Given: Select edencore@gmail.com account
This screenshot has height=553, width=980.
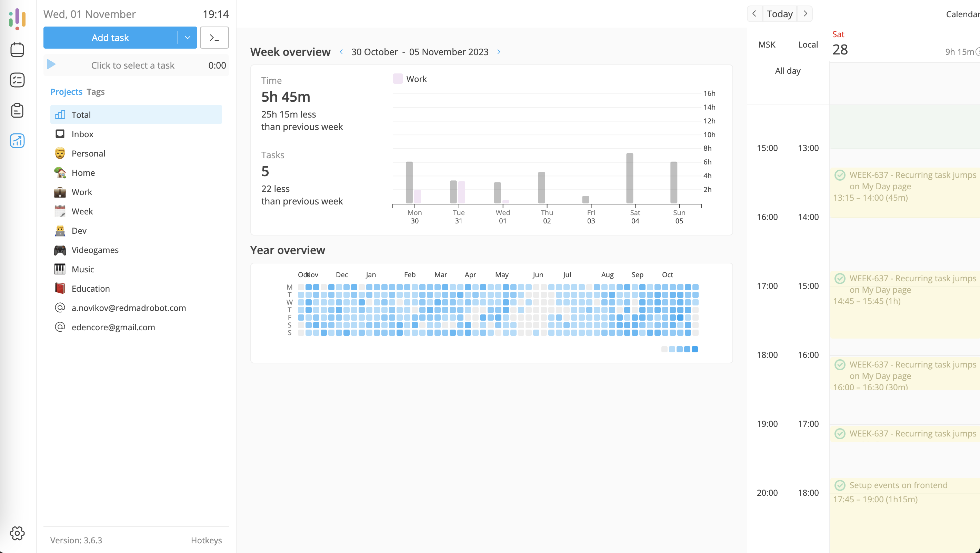Looking at the screenshot, I should (136, 327).
